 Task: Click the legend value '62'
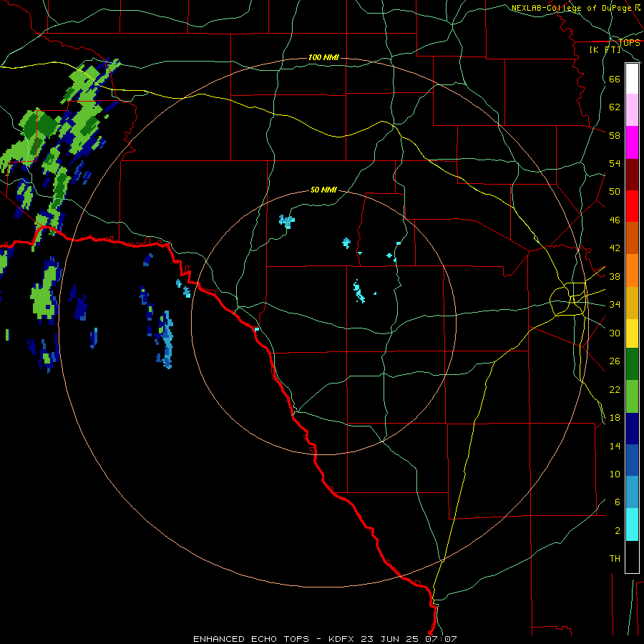615,107
